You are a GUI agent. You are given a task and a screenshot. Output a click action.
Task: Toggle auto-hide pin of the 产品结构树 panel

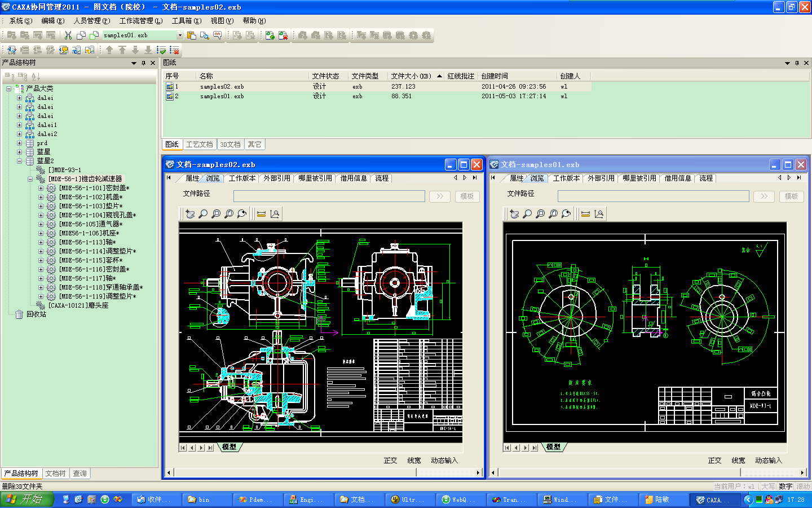(143, 63)
